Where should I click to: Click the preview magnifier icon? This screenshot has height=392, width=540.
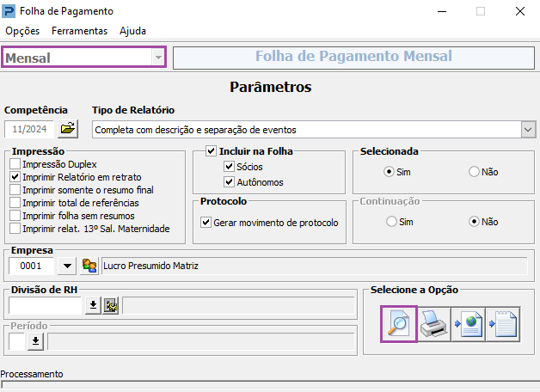[x=399, y=324]
